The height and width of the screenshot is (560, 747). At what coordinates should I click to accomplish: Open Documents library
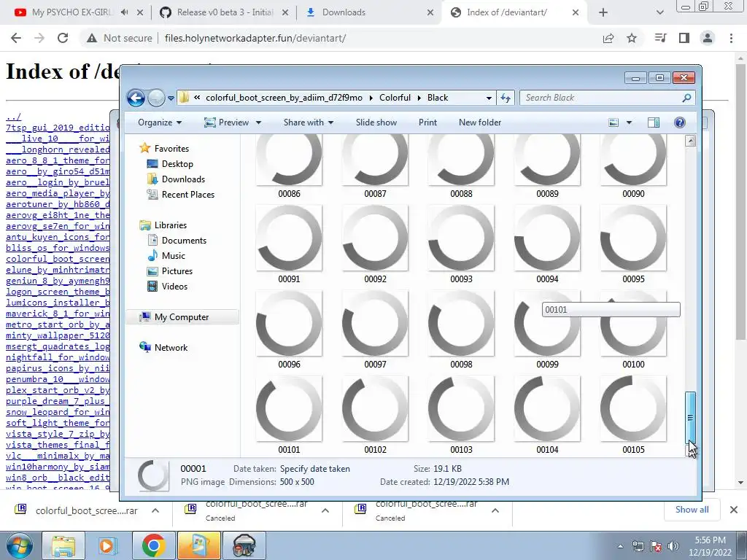pos(184,241)
